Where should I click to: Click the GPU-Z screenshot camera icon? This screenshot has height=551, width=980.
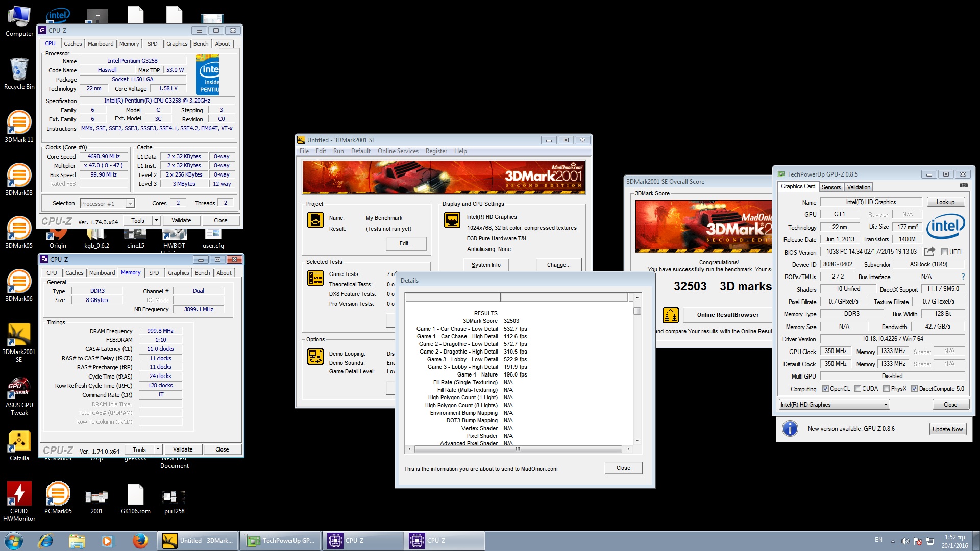[x=963, y=185]
